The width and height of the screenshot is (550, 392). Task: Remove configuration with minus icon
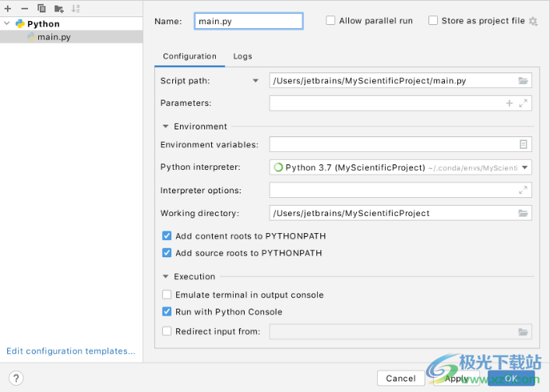click(x=25, y=9)
